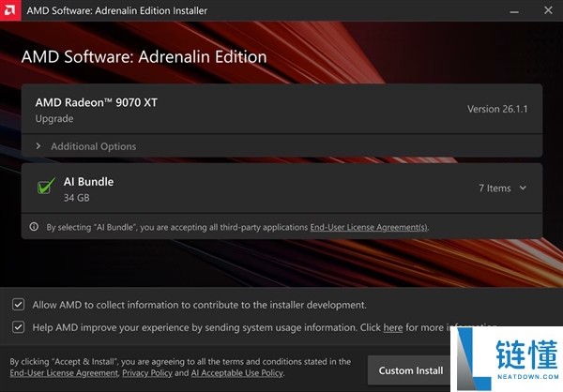Open the Privacy Policy link
This screenshot has width=563, height=392.
[x=148, y=373]
